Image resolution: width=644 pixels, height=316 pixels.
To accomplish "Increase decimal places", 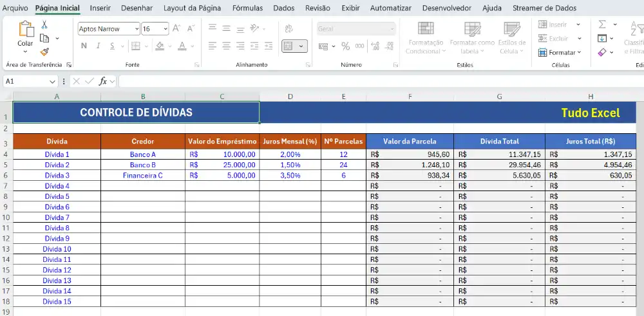I will click(375, 46).
